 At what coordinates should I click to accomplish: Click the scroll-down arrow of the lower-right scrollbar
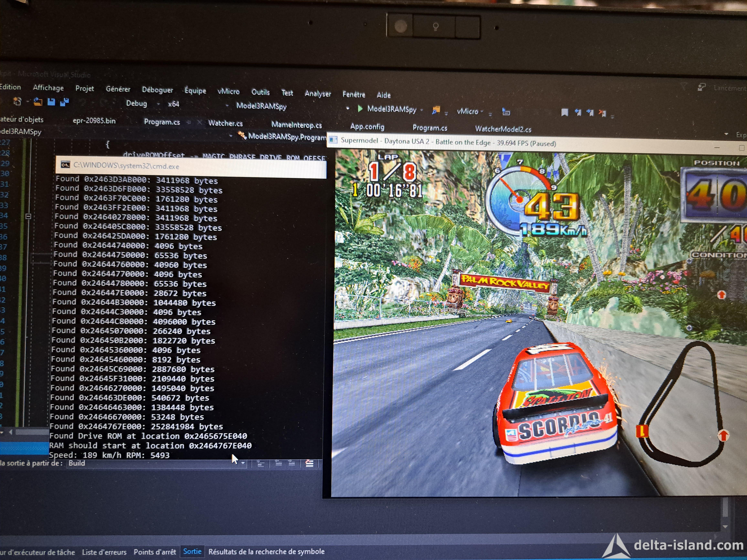(725, 527)
